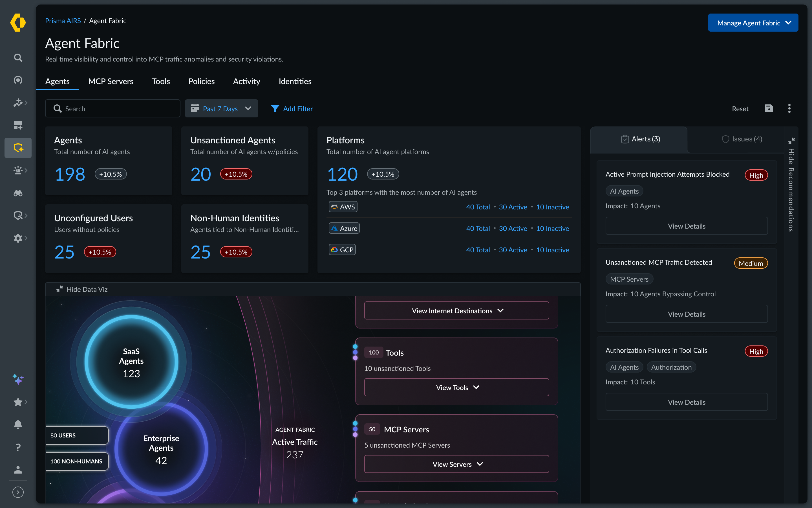Select the Alerts (3) tab
Image resolution: width=812 pixels, height=508 pixels.
tap(639, 139)
